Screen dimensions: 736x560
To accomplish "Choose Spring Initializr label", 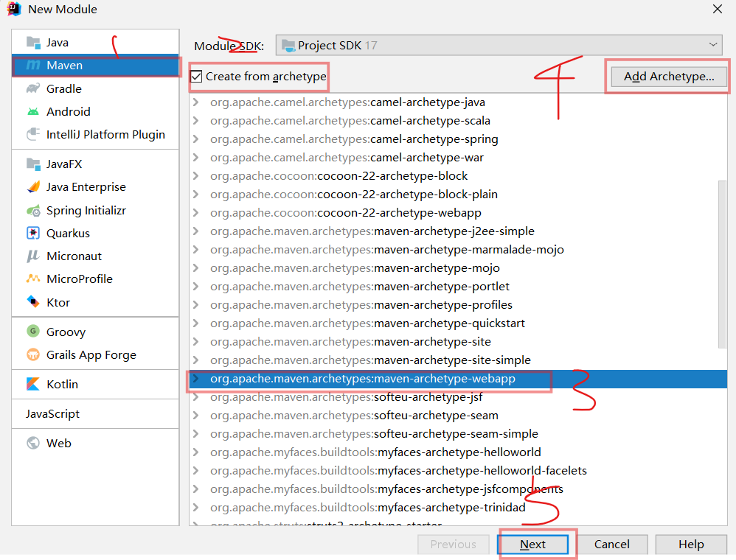I will 86,211.
